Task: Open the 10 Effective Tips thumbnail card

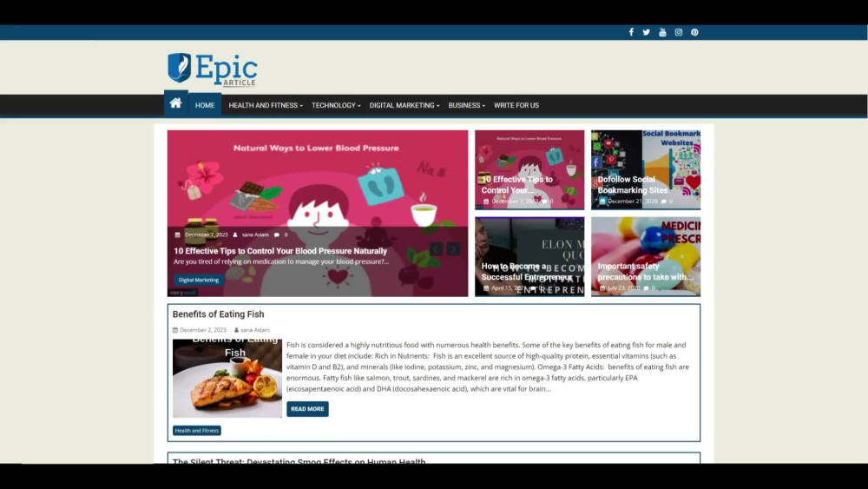Action: click(x=529, y=170)
